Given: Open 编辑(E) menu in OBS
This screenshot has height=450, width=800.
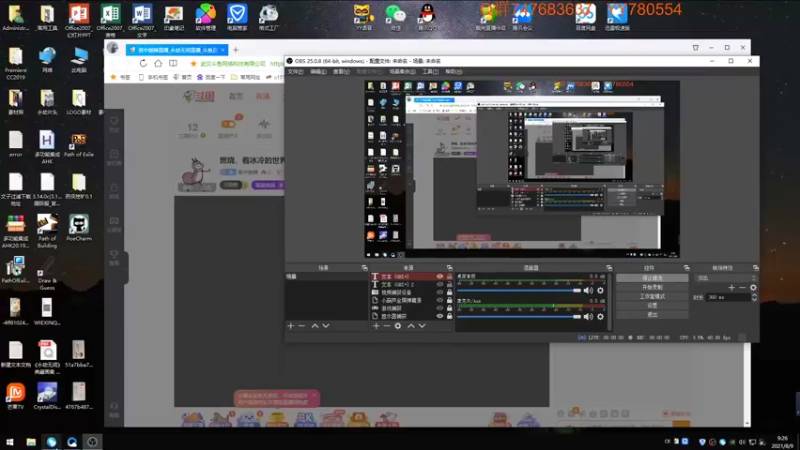Looking at the screenshot, I should (x=318, y=72).
